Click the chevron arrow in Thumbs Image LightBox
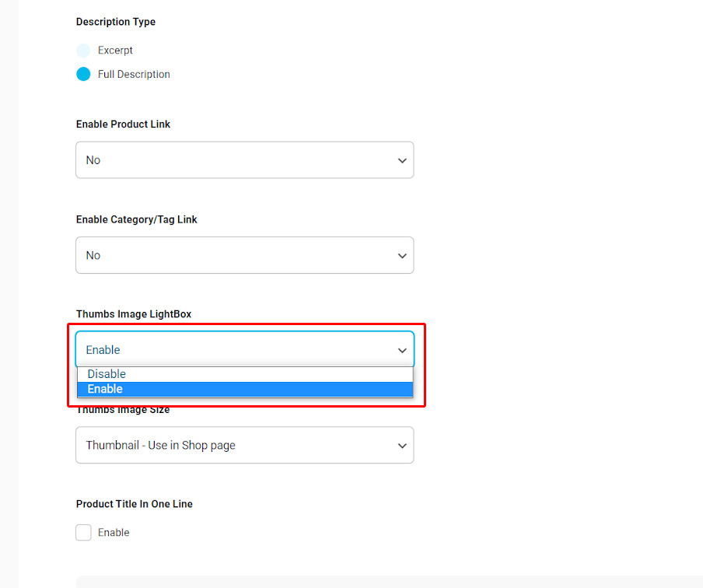The width and height of the screenshot is (703, 588). 402,350
